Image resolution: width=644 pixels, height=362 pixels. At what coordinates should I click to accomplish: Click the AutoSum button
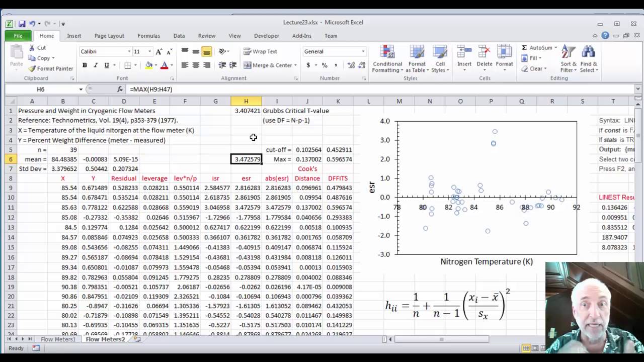click(x=538, y=48)
